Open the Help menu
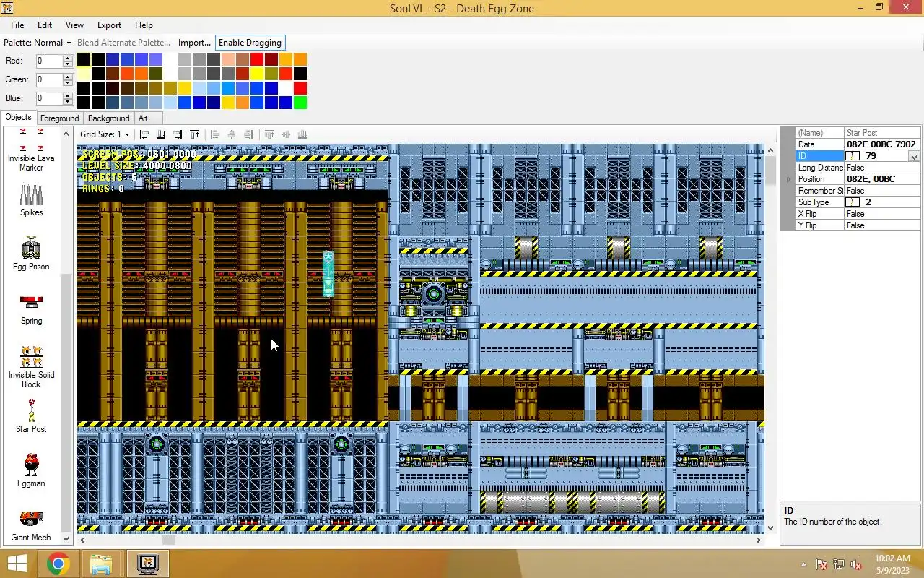The height and width of the screenshot is (578, 924). click(144, 25)
